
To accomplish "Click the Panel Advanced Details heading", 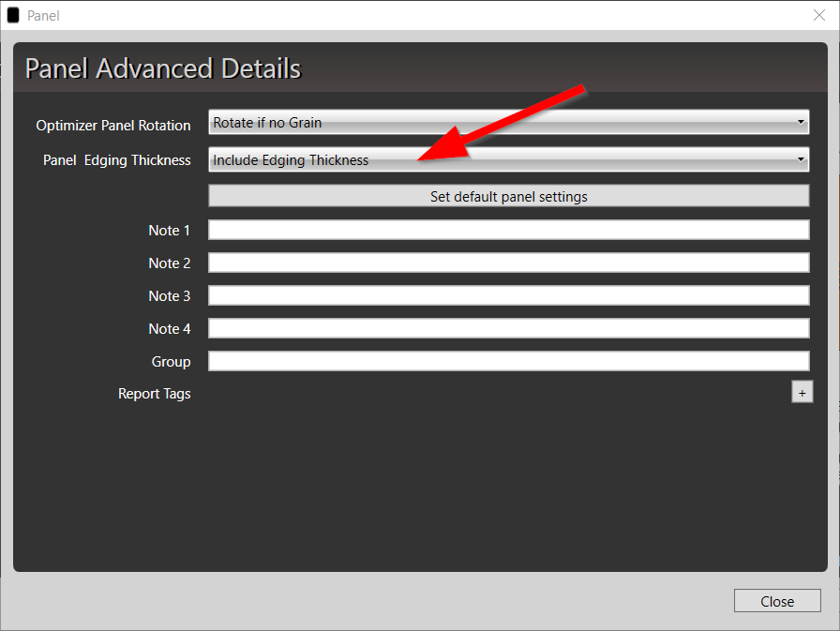I will pos(163,68).
